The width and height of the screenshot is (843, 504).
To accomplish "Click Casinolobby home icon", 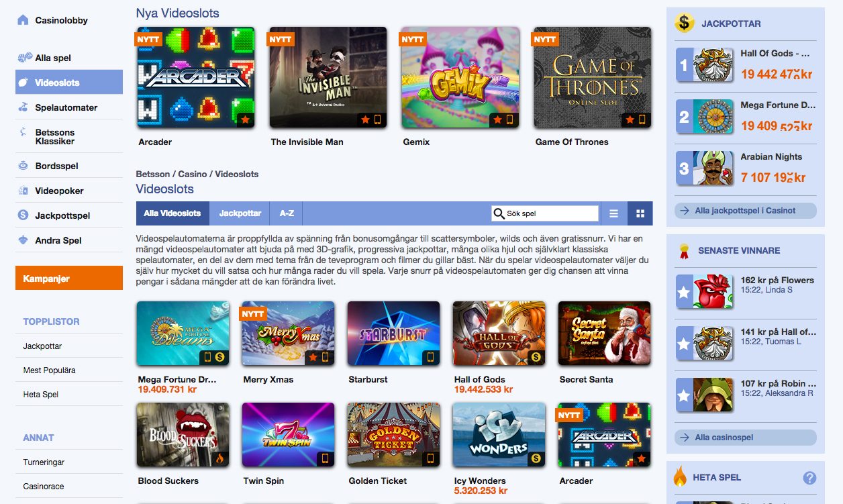I will (23, 20).
